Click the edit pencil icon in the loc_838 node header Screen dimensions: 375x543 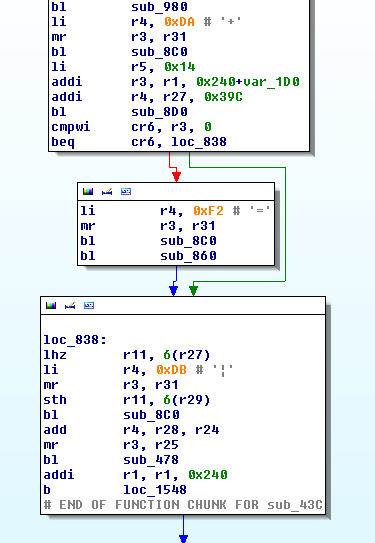70,305
